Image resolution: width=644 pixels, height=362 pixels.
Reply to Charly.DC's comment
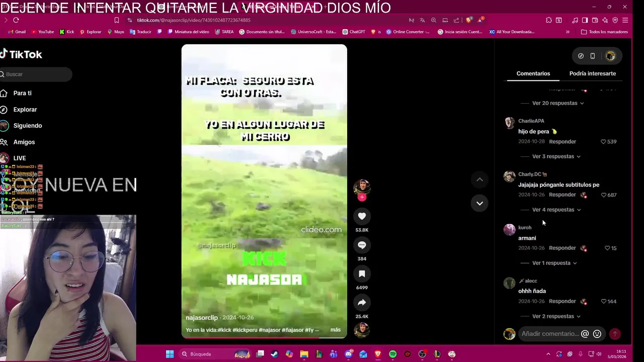pos(562,195)
